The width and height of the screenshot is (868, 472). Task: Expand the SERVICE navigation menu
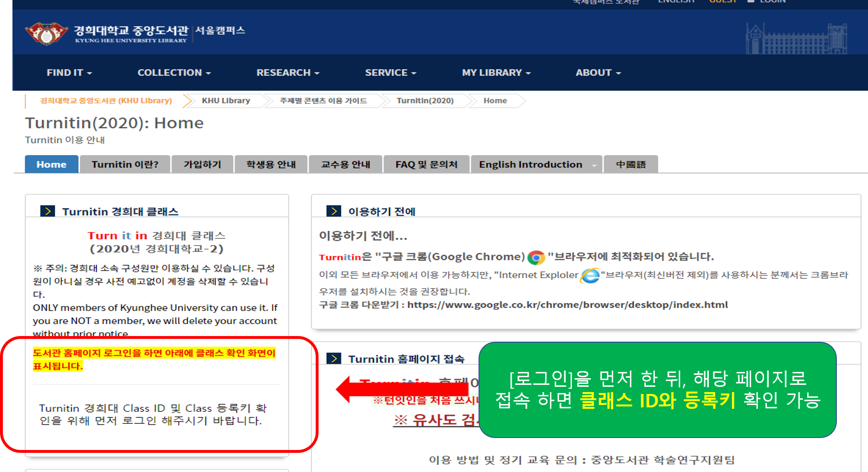point(390,73)
